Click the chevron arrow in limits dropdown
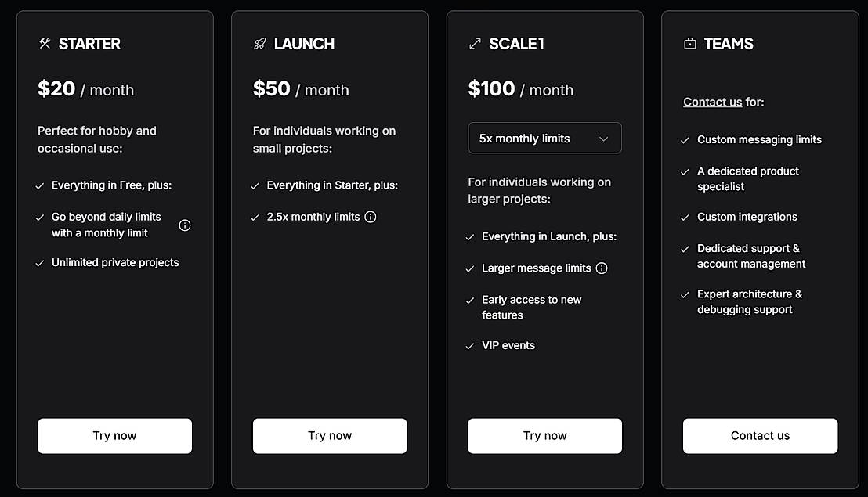The height and width of the screenshot is (497, 868). tap(603, 139)
